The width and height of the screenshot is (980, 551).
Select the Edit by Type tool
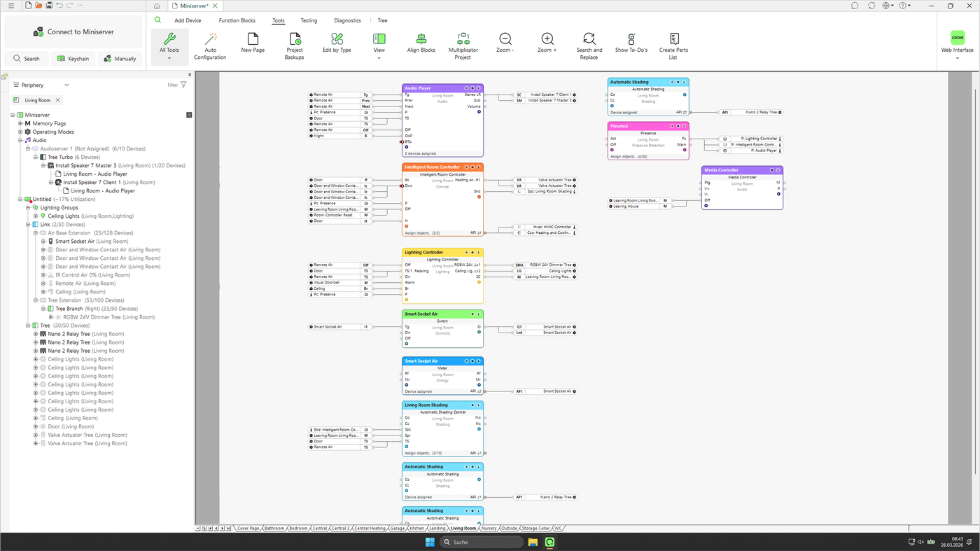coord(337,43)
